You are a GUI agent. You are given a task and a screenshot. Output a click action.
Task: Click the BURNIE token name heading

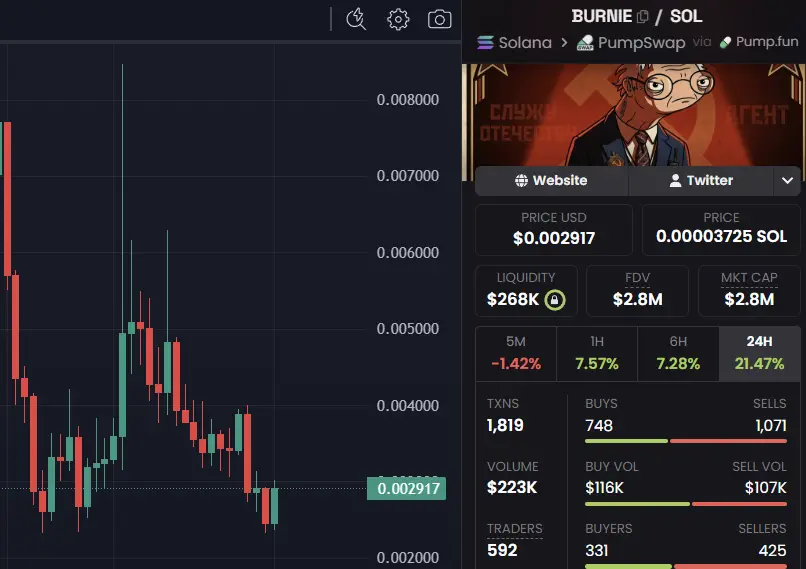coord(602,16)
